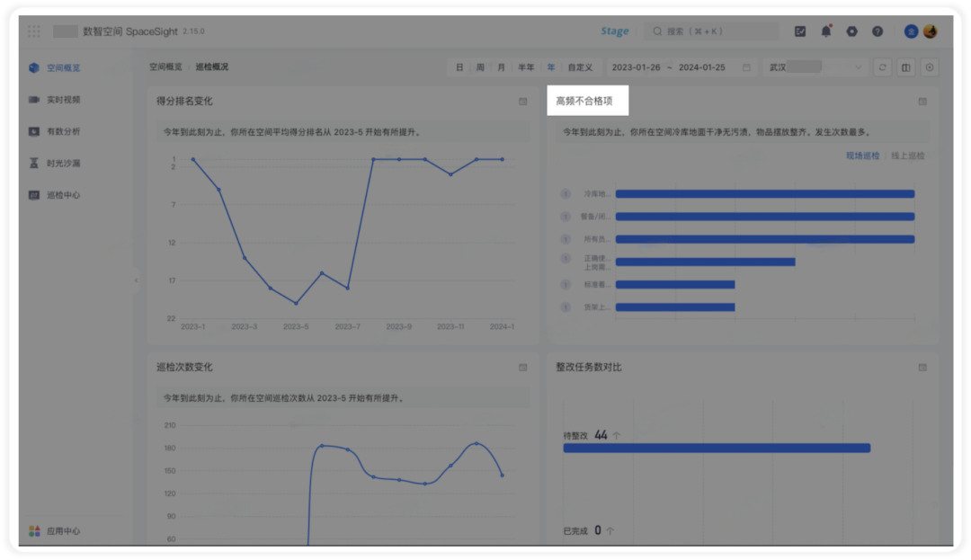Click the 待整改 44 bar
Viewport: 971px width, 560px height.
(x=717, y=448)
